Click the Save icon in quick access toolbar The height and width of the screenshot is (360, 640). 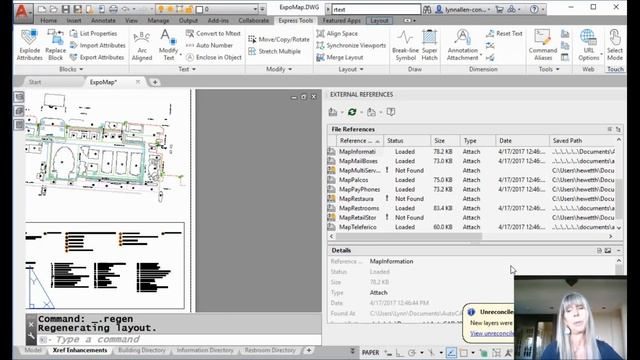[65, 9]
